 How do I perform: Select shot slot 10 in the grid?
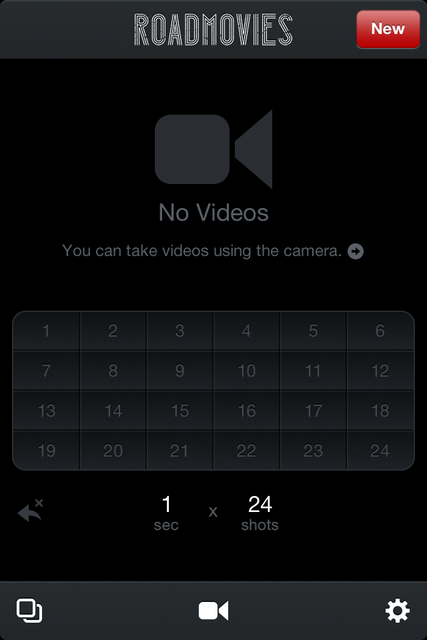247,371
